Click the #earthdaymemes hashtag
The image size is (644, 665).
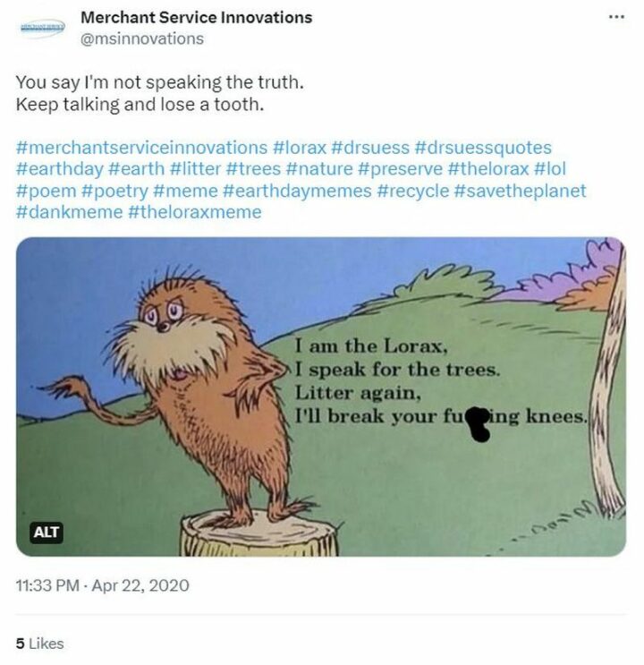[x=297, y=191]
